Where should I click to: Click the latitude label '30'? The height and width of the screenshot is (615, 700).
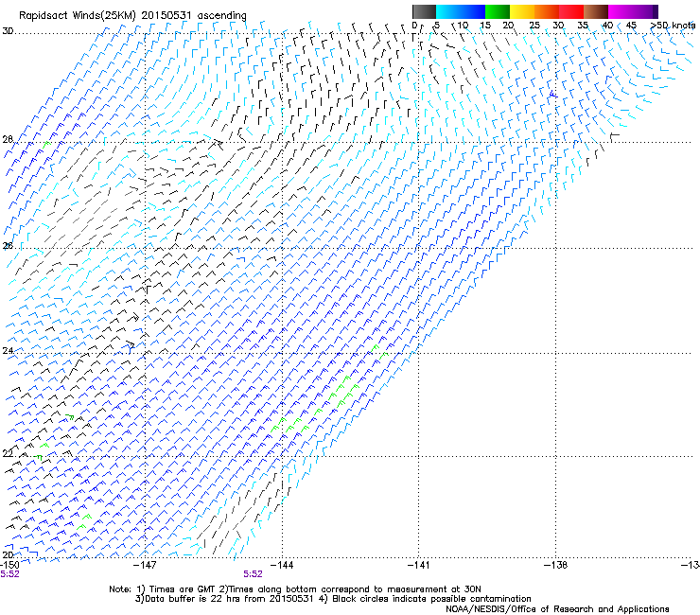(8, 31)
